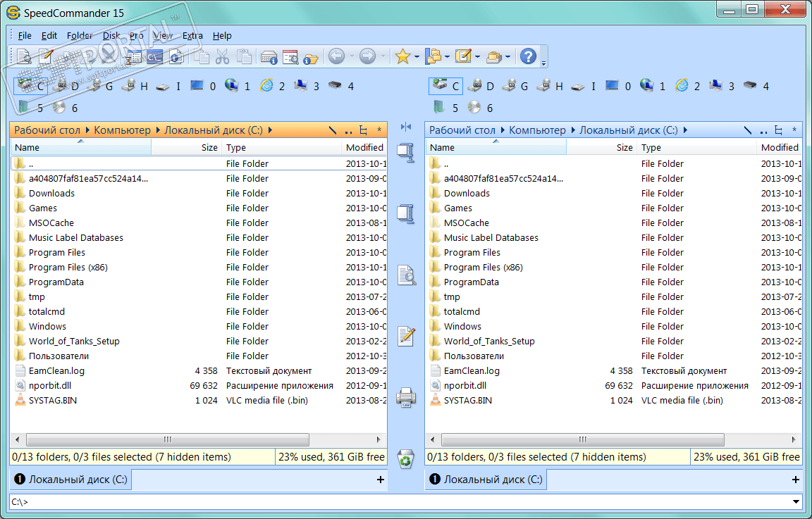Open the Help menu
The height and width of the screenshot is (519, 812).
click(221, 36)
